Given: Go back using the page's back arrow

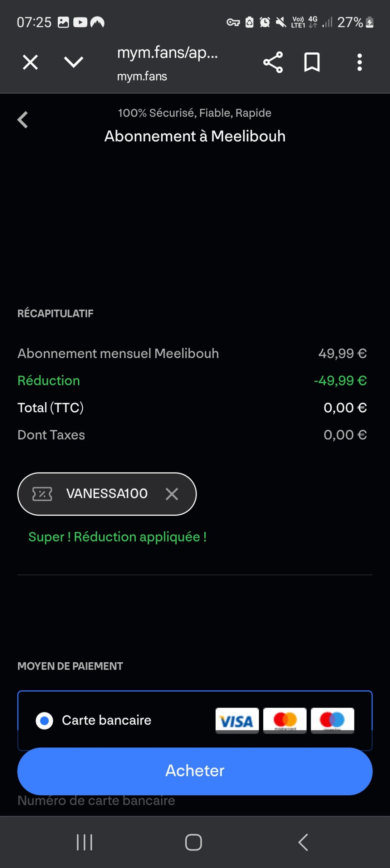Looking at the screenshot, I should click(23, 120).
